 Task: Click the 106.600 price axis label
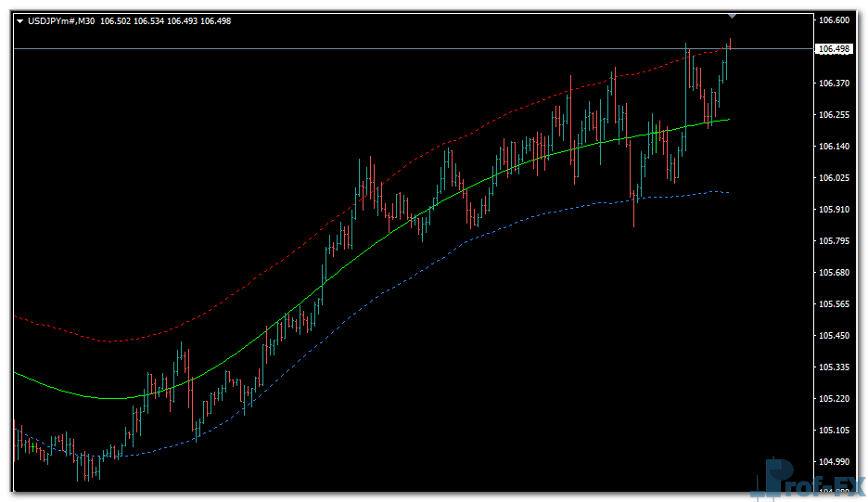point(834,19)
